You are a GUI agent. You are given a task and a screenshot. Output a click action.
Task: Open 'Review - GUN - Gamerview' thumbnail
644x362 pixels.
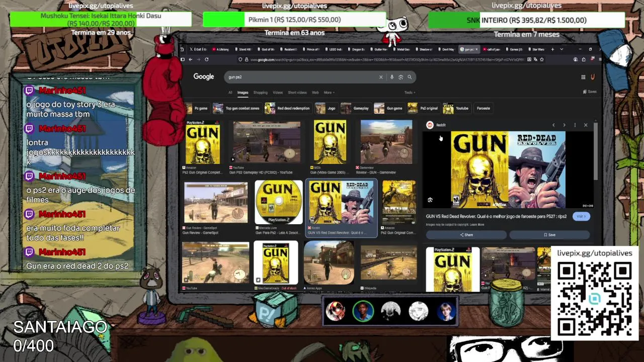[386, 142]
